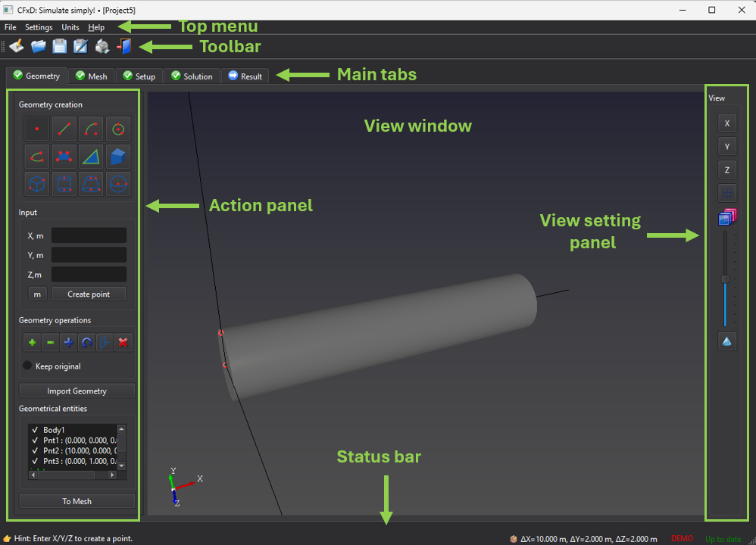Click the box primitive tool
Viewport: 756px width, 545px height.
pos(36,184)
